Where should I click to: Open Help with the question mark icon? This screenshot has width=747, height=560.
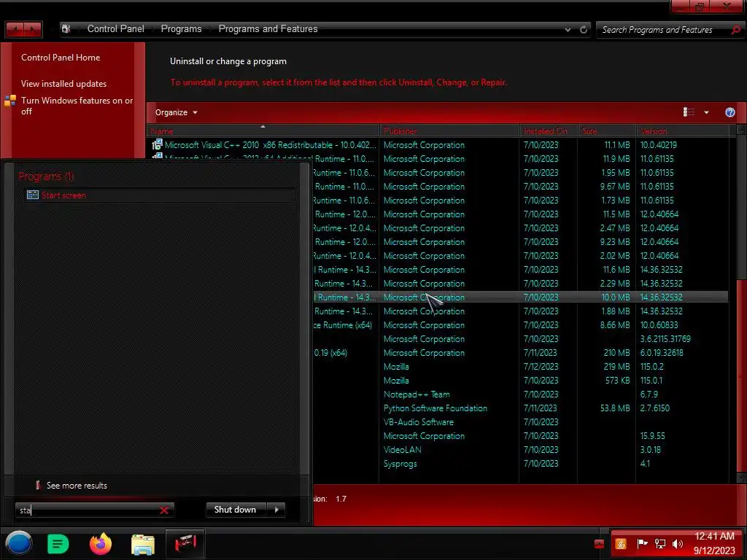coord(729,112)
